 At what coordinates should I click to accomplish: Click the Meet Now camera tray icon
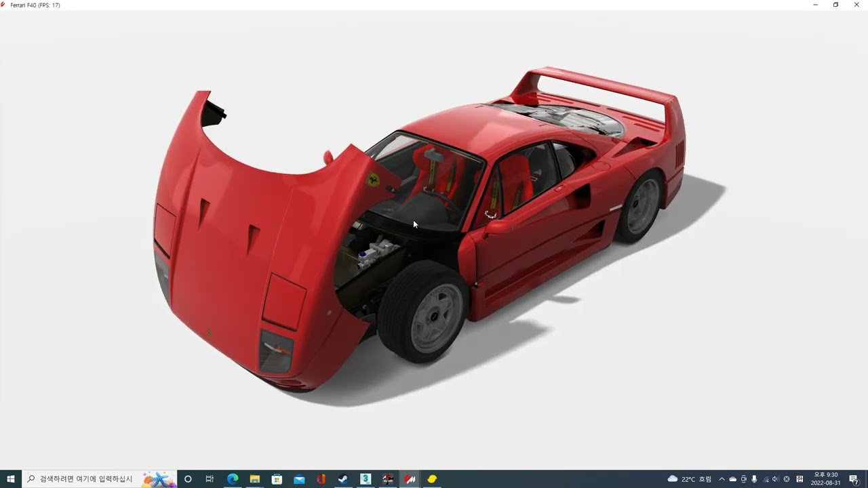pos(743,479)
